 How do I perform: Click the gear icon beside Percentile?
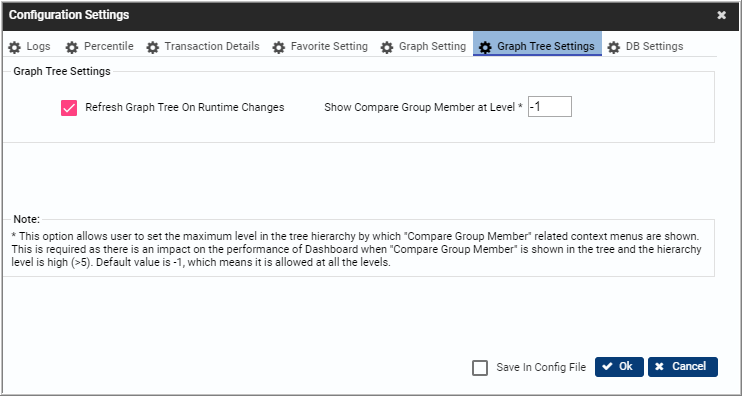tap(71, 47)
